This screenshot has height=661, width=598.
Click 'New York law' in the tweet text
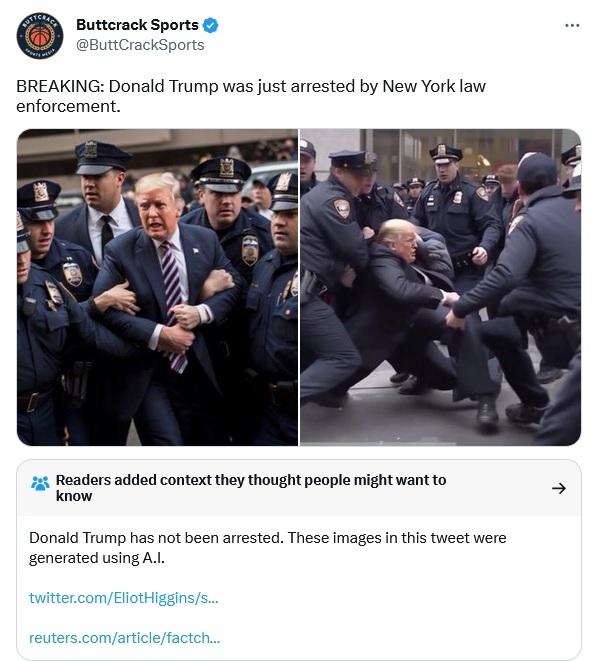434,86
